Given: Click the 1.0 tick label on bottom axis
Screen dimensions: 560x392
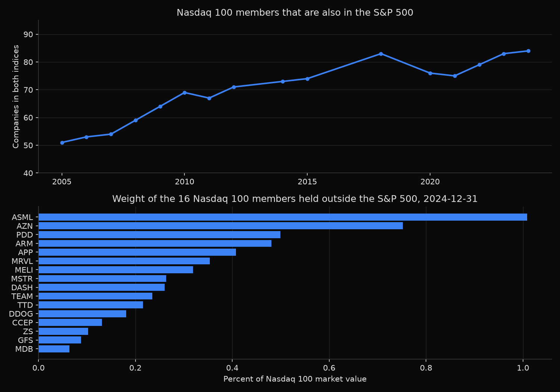Looking at the screenshot, I should click(x=523, y=368).
